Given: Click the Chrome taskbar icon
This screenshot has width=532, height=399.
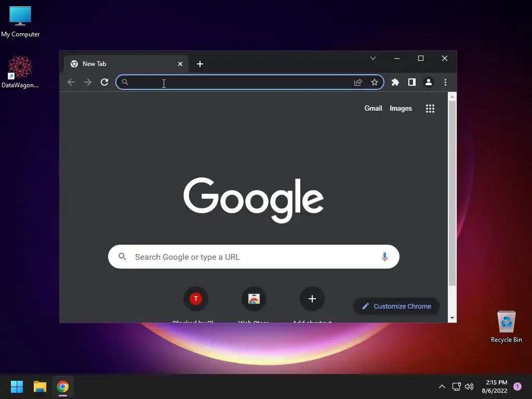Looking at the screenshot, I should point(63,387).
